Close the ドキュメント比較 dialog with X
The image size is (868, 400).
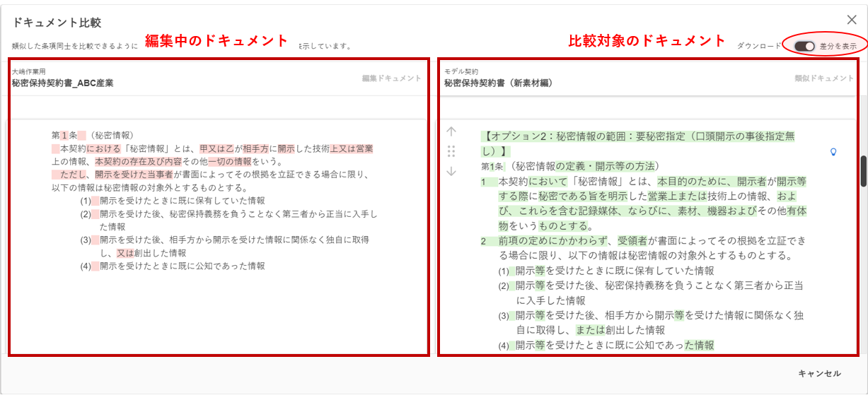pos(852,20)
